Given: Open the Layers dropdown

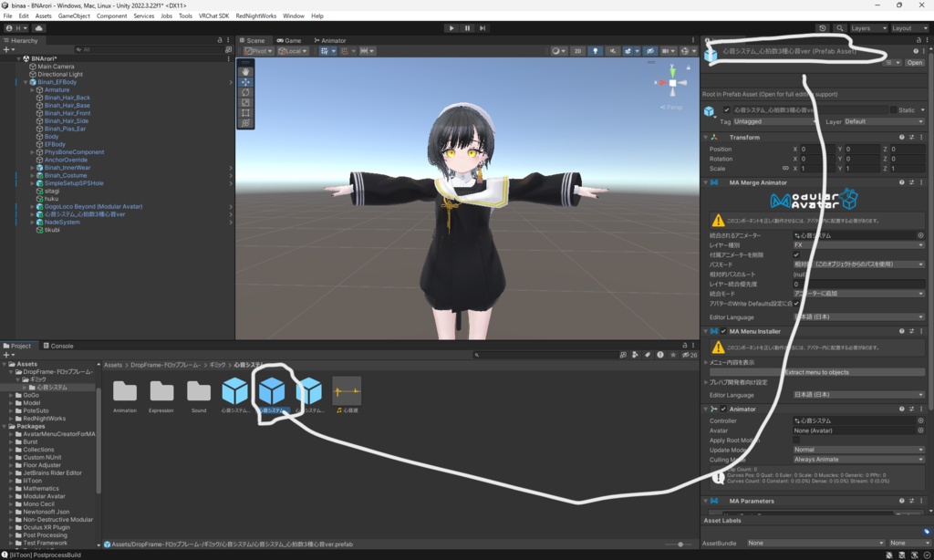Looking at the screenshot, I should 868,28.
